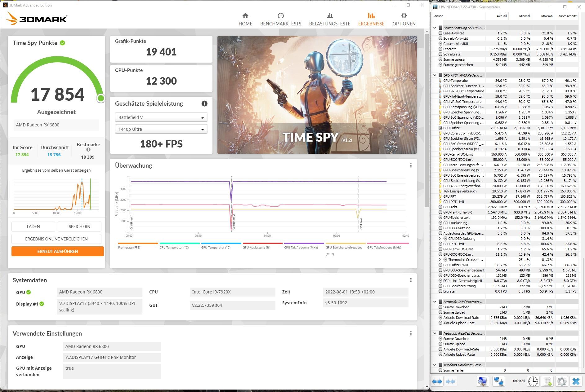Image resolution: width=585 pixels, height=392 pixels.
Task: Click the Maximal column header
Action: 543,16
